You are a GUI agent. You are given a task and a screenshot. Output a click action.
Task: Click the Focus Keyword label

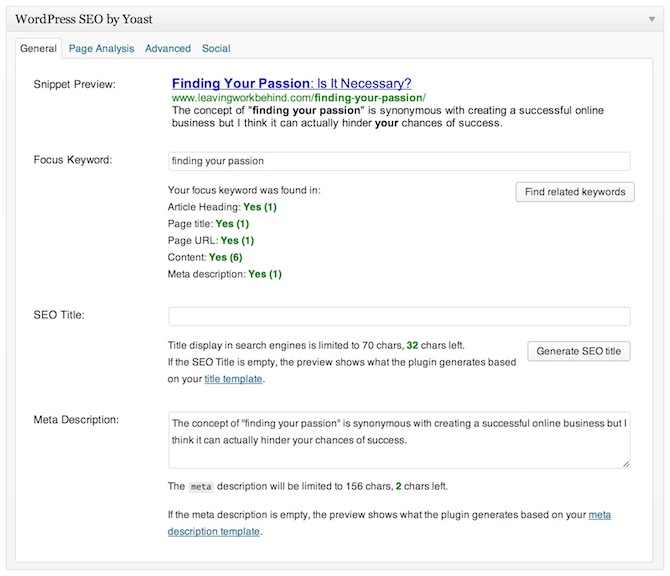click(x=72, y=160)
